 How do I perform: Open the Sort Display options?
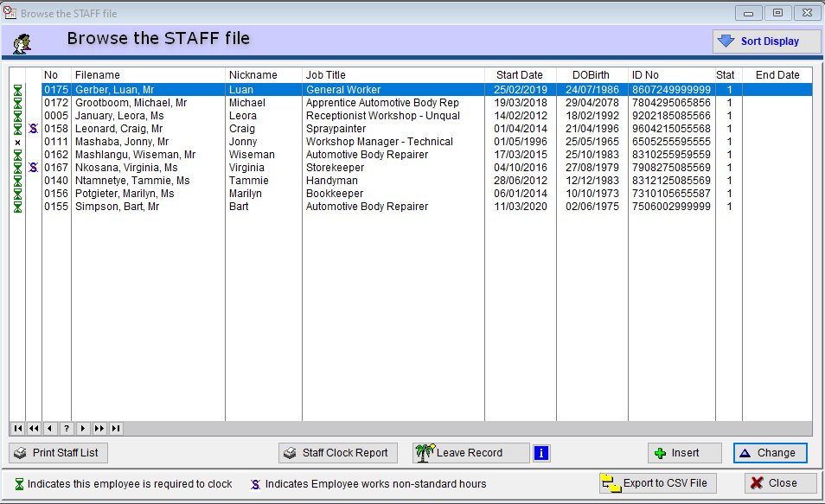(759, 41)
